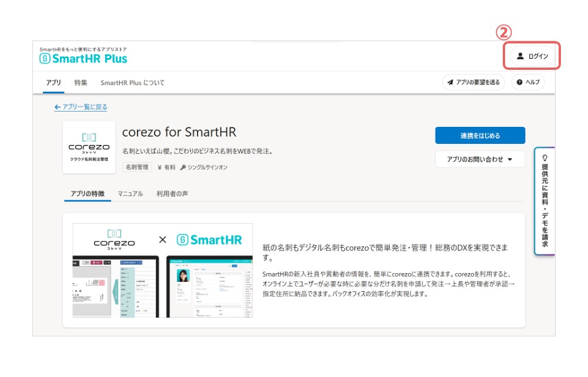588x377 pixels.
Task: Click the SmartHR Plus logo
Action: pyautogui.click(x=83, y=58)
